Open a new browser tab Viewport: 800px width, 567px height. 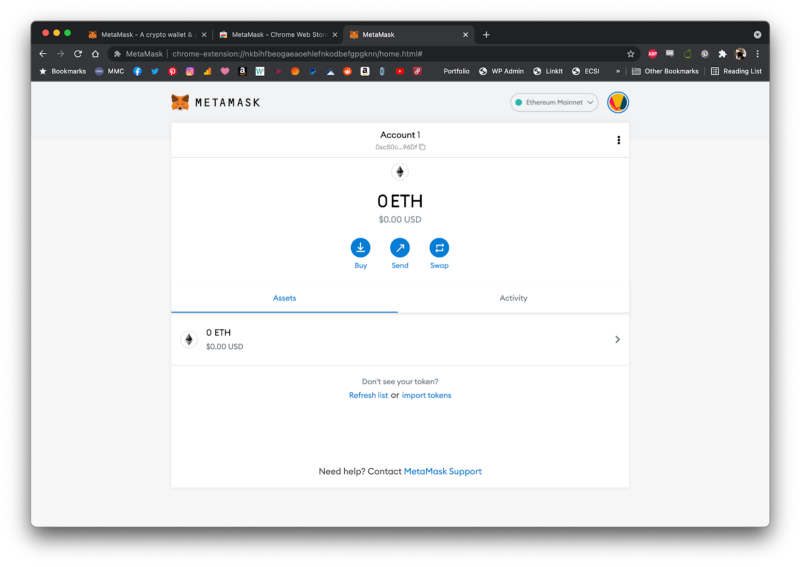[486, 35]
